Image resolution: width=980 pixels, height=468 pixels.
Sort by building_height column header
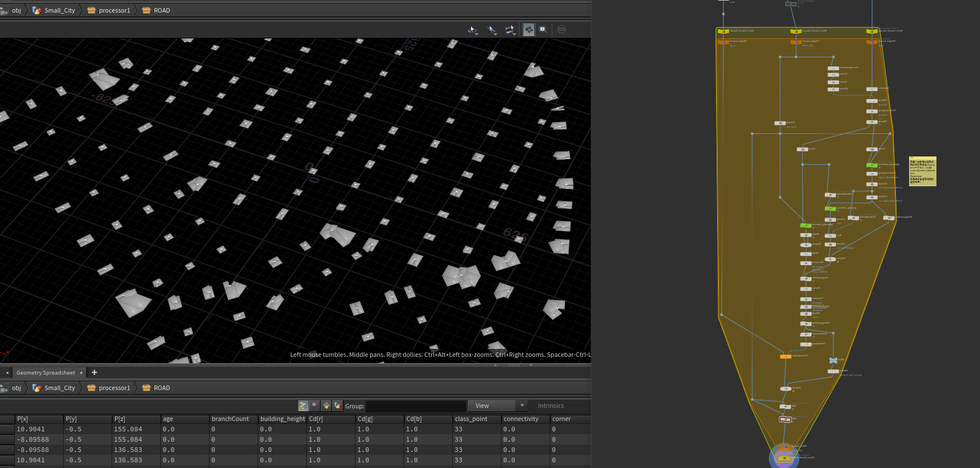coord(282,419)
